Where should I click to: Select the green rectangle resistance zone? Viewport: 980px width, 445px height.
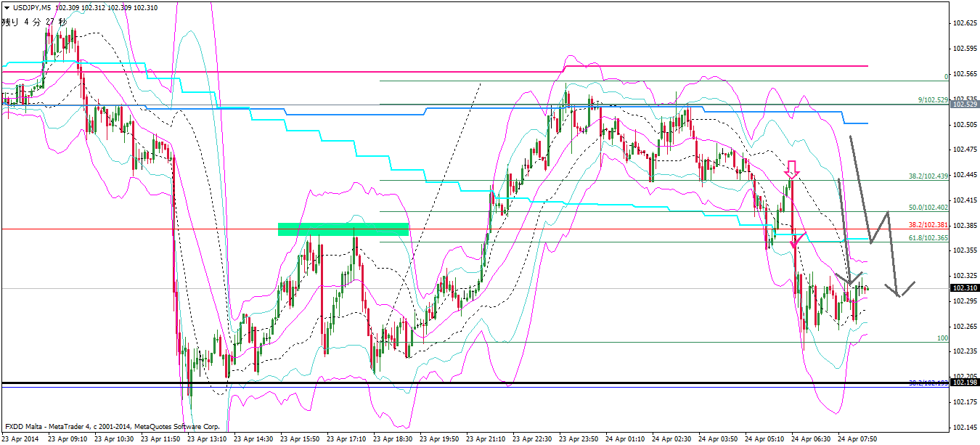pos(343,229)
